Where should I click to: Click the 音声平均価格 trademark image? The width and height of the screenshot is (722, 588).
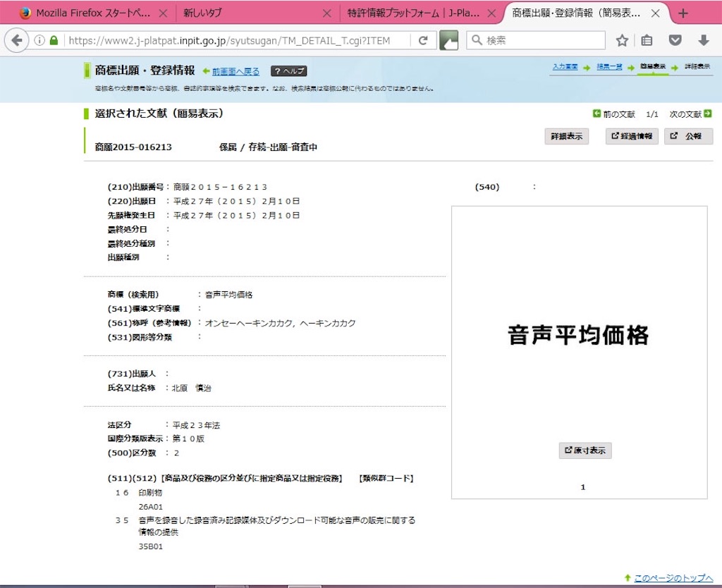pyautogui.click(x=578, y=335)
